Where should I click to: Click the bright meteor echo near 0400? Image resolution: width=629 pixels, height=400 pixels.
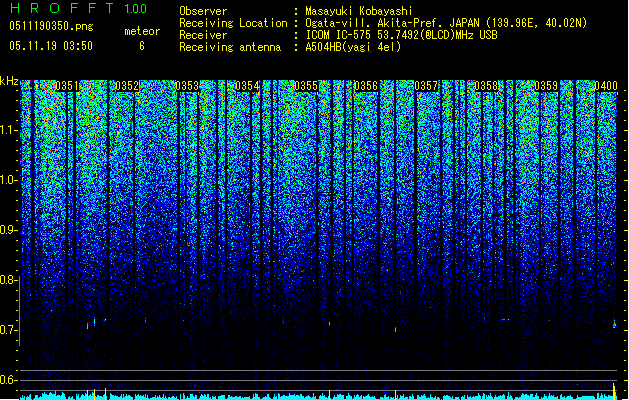[614, 324]
